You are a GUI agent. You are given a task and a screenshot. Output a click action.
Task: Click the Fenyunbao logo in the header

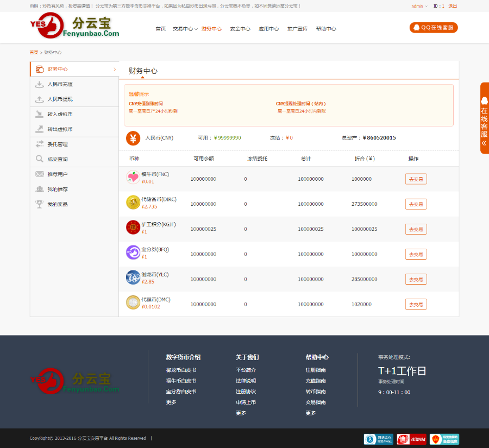pyautogui.click(x=74, y=26)
